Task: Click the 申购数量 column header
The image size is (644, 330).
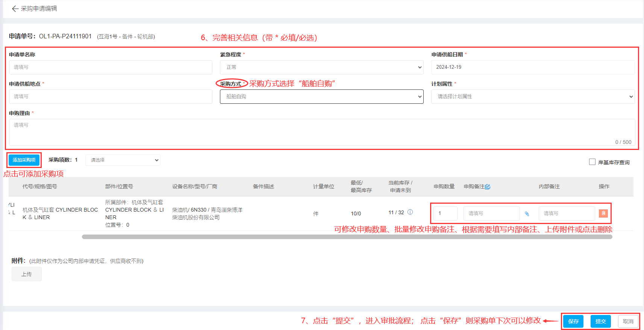Action: pos(444,186)
